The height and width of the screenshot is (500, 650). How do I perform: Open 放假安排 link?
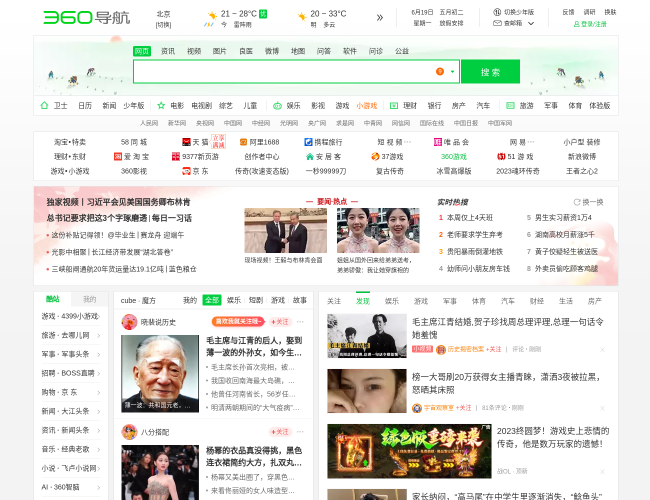point(451,23)
